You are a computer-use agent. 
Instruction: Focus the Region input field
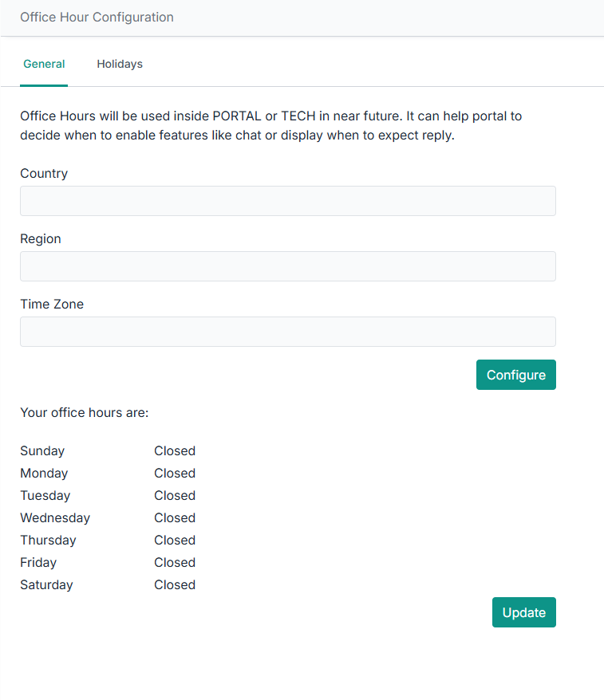click(287, 266)
